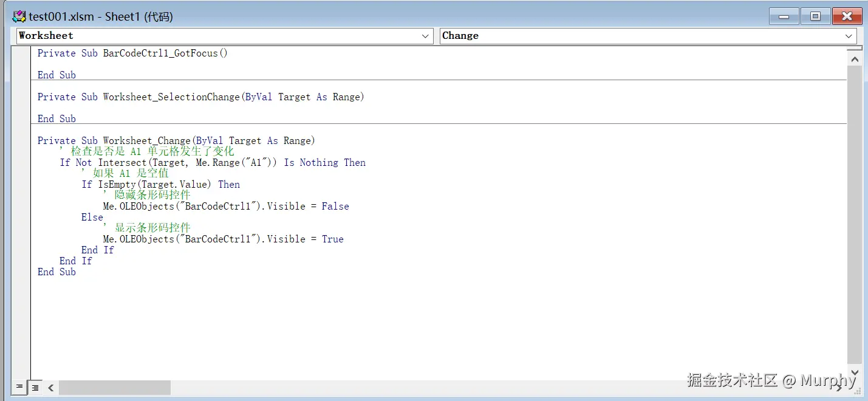The width and height of the screenshot is (868, 401).
Task: Click the margin indicator bar beside Worksheet_Change
Action: (21, 141)
